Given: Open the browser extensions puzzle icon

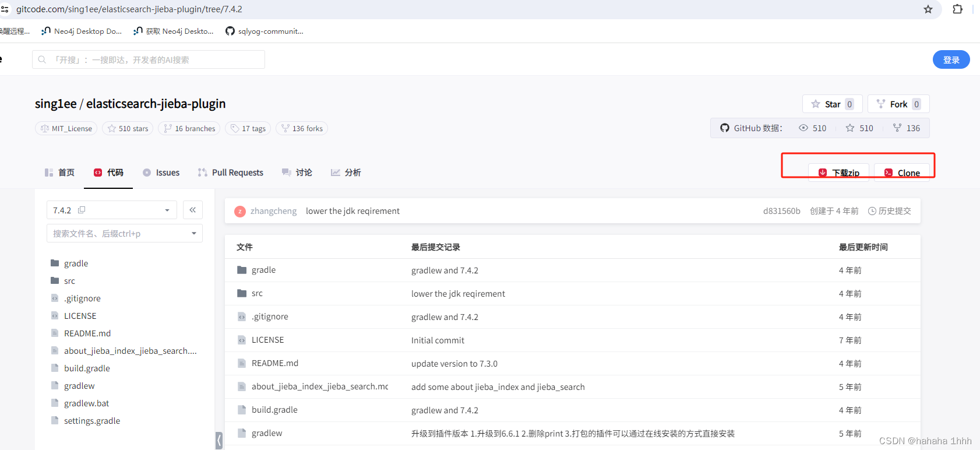Looking at the screenshot, I should [x=957, y=9].
